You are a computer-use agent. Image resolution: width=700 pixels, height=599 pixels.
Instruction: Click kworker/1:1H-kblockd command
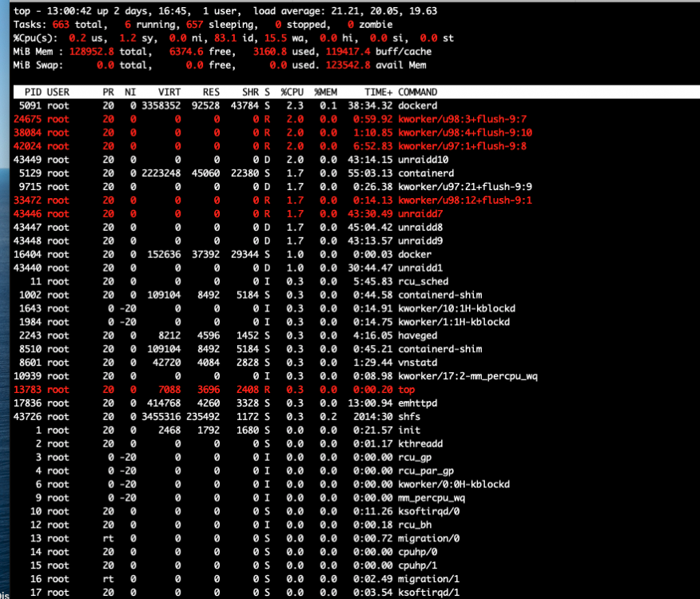pos(454,322)
